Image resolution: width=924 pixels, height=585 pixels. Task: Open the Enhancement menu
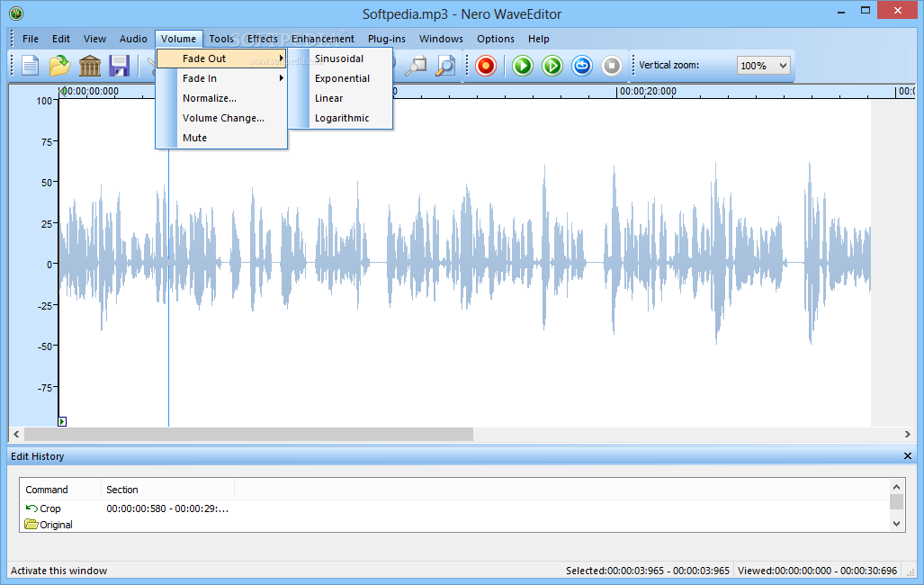click(x=323, y=39)
